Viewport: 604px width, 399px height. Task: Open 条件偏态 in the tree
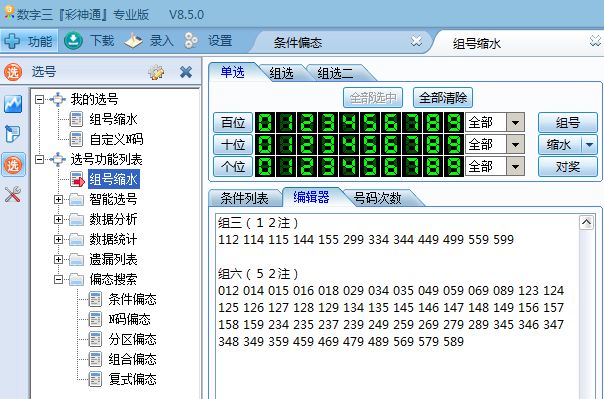tap(132, 300)
